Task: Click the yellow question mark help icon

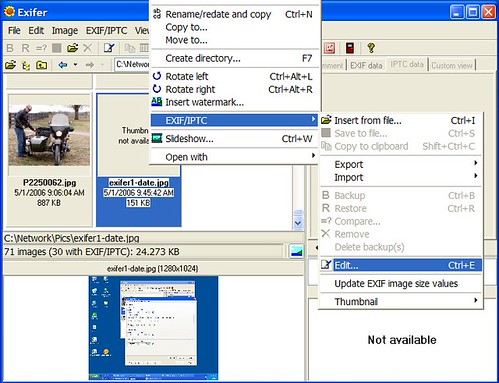Action: coord(371,48)
